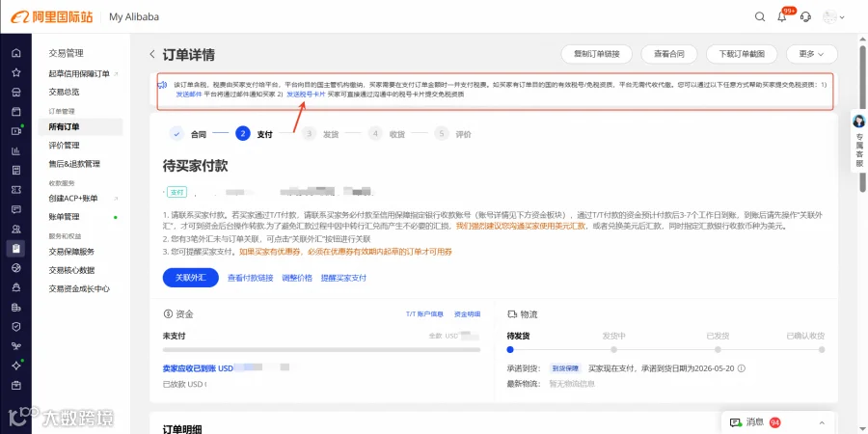The height and width of the screenshot is (434, 868).
Task: Click the star favorites sidebar icon
Action: (x=16, y=72)
